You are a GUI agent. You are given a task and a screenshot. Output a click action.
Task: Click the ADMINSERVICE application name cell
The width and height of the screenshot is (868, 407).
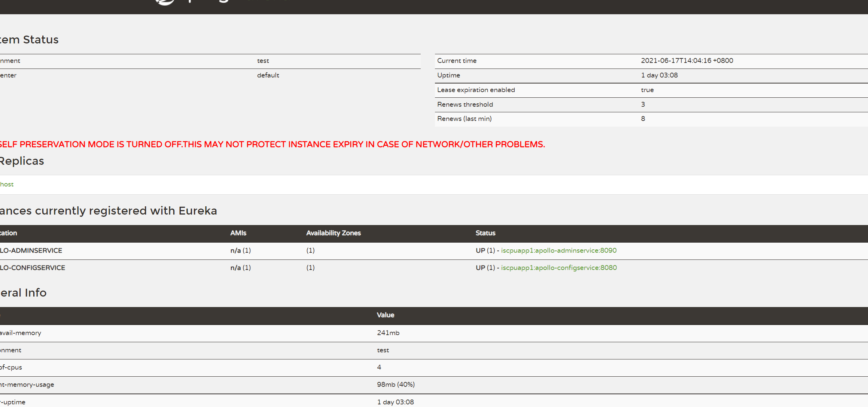click(31, 250)
